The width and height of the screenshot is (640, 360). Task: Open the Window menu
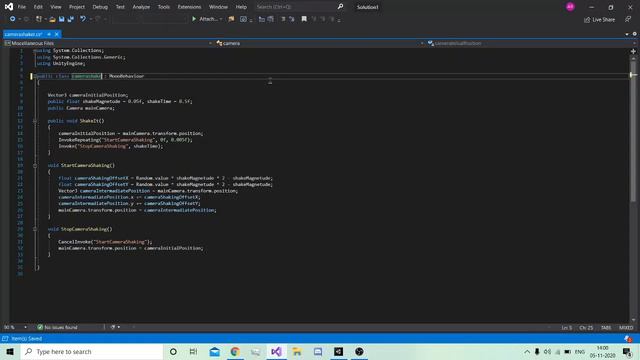point(218,7)
